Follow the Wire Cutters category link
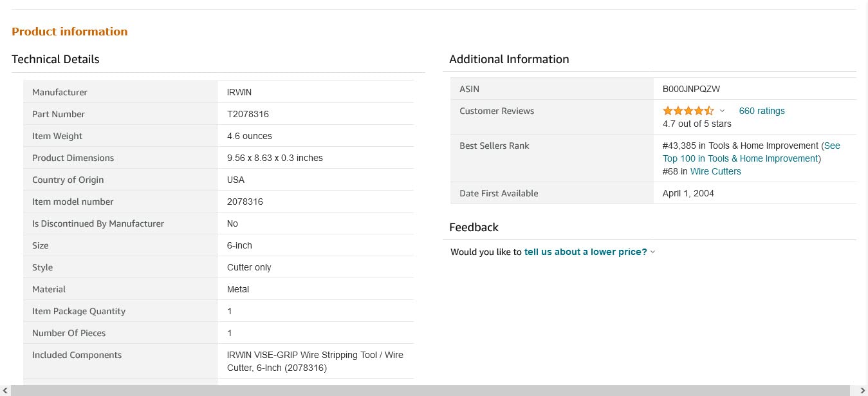 click(715, 171)
